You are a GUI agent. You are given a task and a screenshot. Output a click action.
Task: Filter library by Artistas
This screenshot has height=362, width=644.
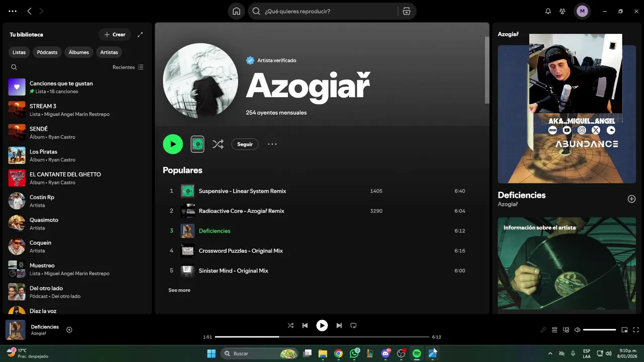(x=109, y=52)
